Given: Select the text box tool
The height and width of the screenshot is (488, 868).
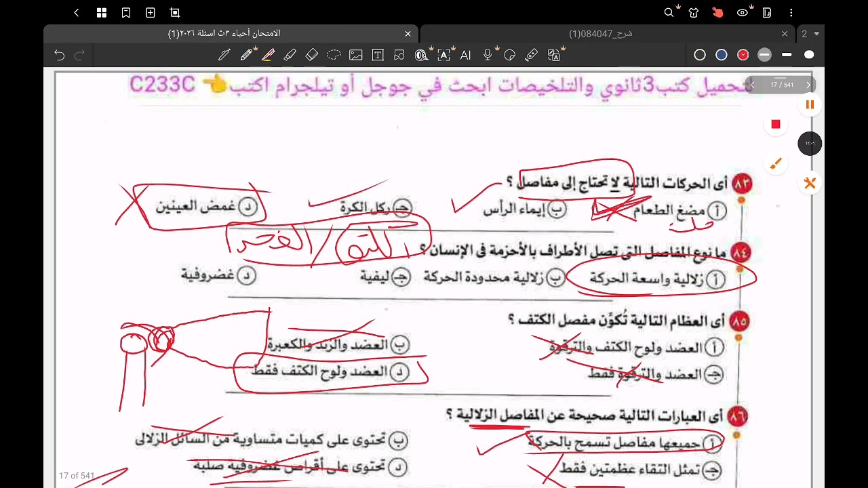Looking at the screenshot, I should (378, 55).
